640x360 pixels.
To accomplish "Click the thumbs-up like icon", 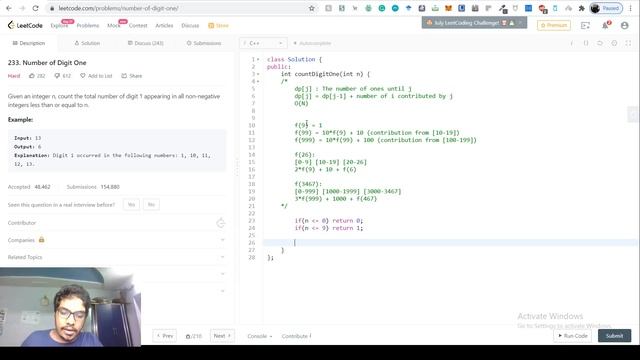I will click(x=32, y=76).
